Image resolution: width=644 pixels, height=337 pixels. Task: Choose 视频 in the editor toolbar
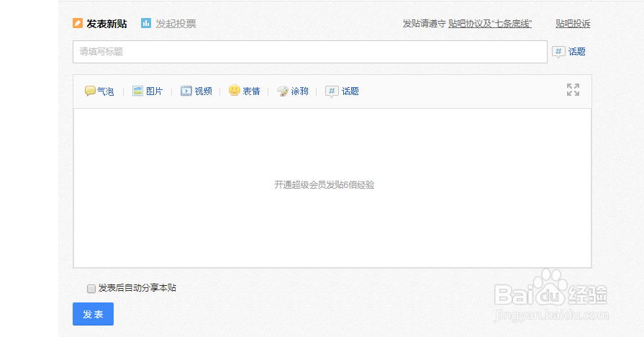204,91
